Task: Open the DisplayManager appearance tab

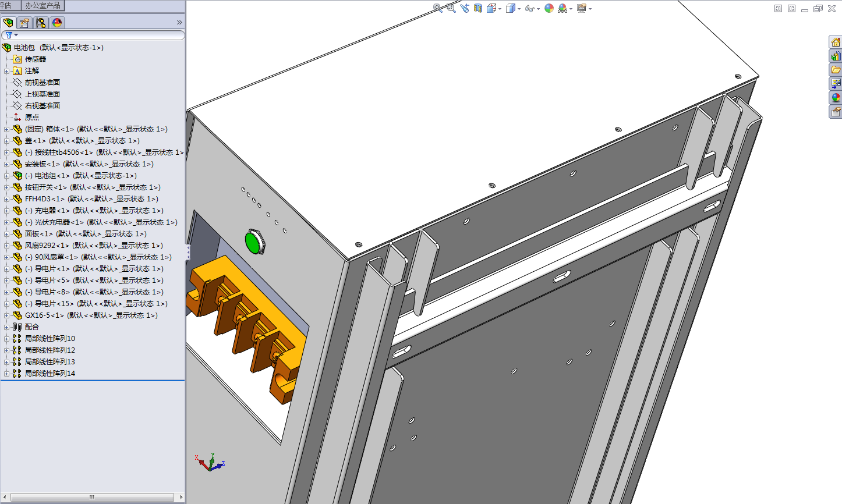Action: click(x=57, y=23)
